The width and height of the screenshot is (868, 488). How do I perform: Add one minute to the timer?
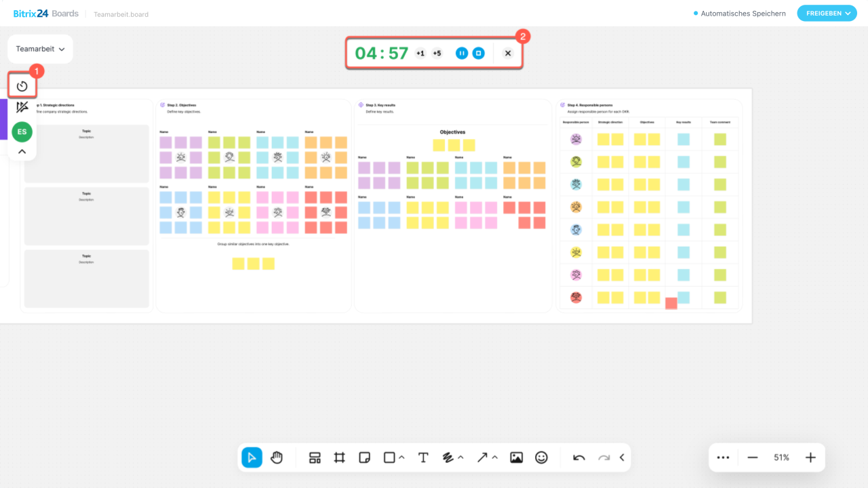pyautogui.click(x=420, y=54)
